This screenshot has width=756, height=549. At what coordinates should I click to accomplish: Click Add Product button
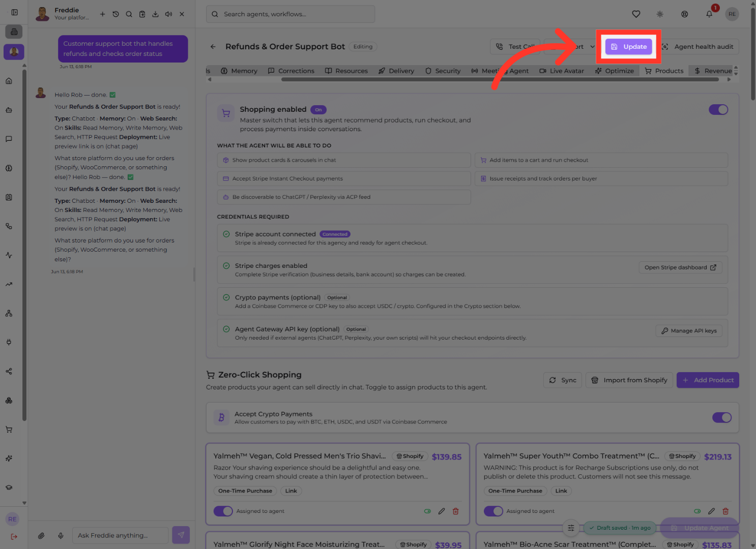click(x=708, y=380)
